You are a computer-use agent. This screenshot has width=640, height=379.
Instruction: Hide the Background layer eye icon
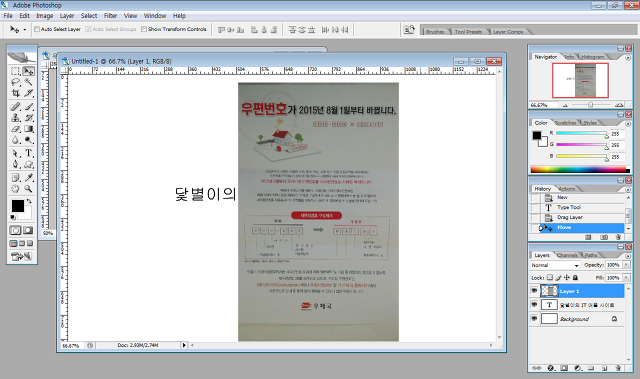tap(534, 318)
